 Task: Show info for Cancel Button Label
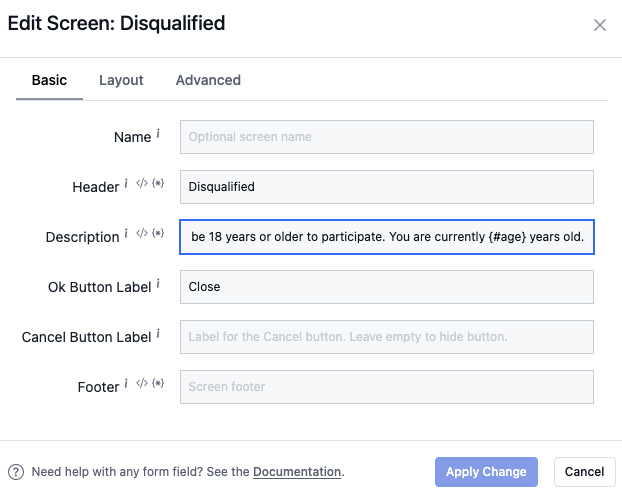[158, 335]
